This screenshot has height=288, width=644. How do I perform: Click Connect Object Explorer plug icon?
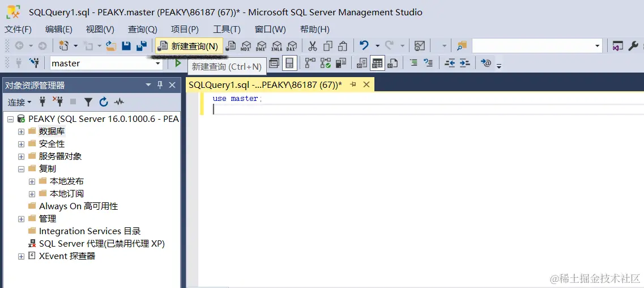click(42, 102)
